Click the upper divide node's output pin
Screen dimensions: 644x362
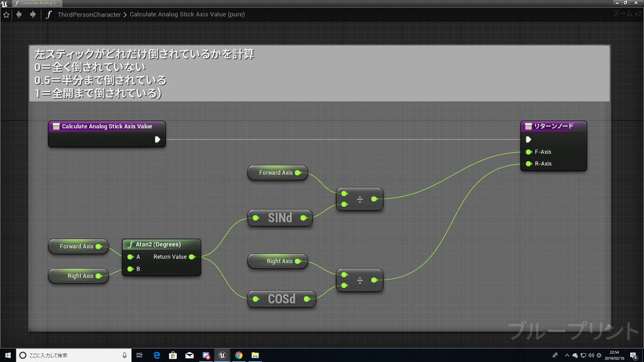pos(374,199)
